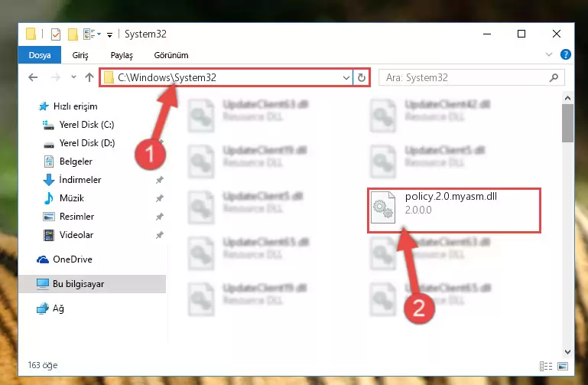Open OneDrive in navigation pane
This screenshot has height=385, width=588.
(73, 259)
